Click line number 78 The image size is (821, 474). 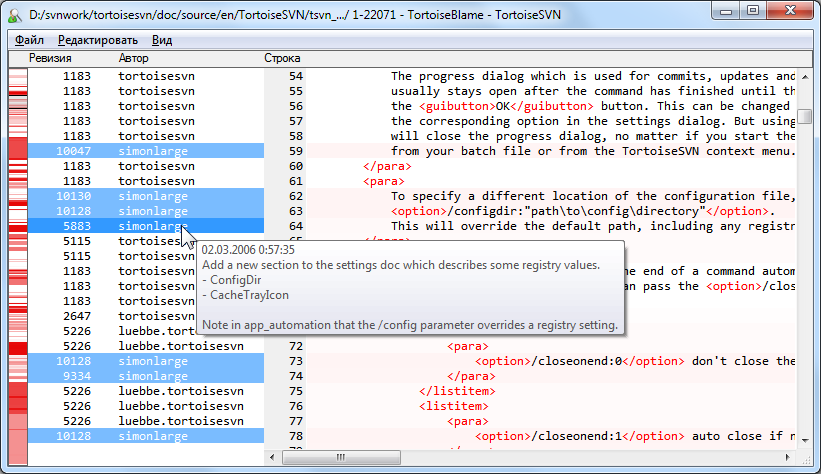pyautogui.click(x=296, y=436)
